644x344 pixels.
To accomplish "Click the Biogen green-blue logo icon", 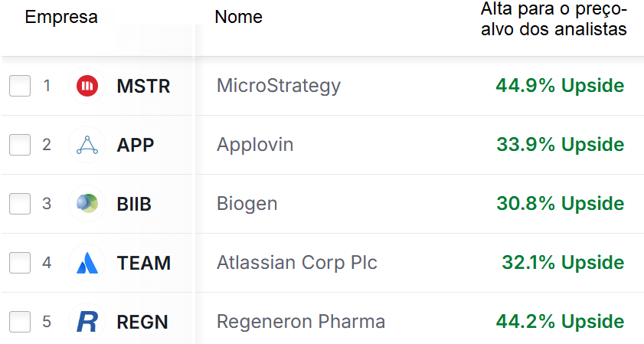I will [x=87, y=204].
